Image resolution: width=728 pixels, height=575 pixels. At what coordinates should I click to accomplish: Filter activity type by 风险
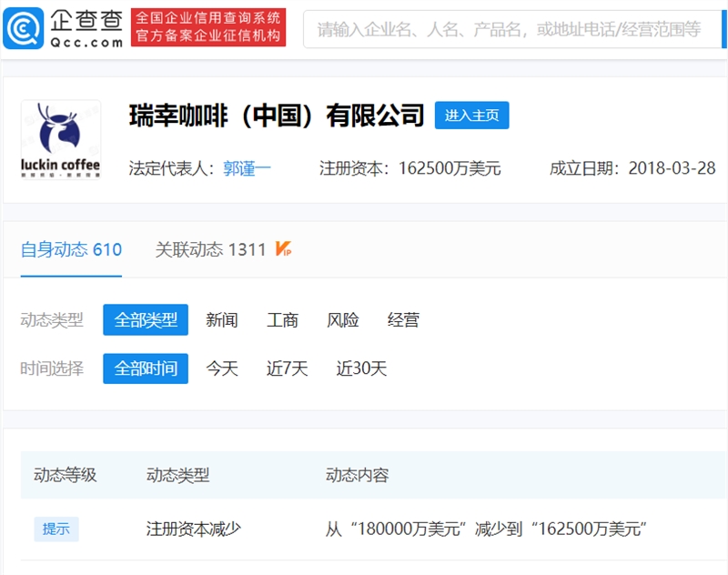coord(343,320)
